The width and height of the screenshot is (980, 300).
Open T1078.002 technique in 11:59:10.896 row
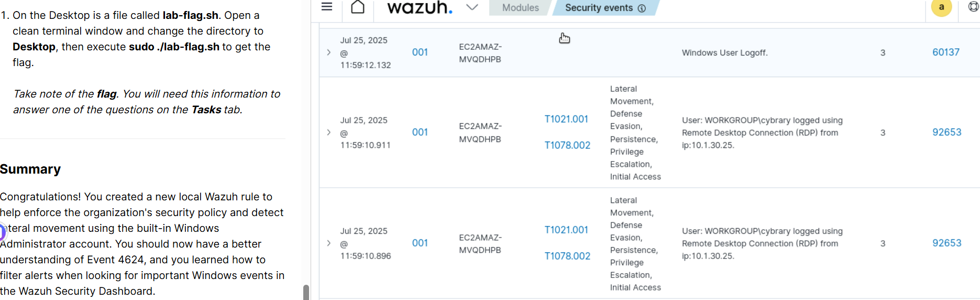pos(567,256)
